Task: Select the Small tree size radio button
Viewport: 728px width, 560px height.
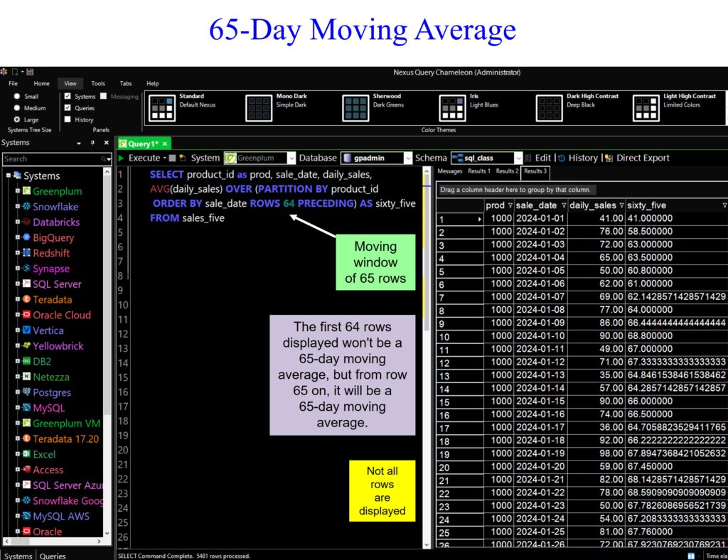Action: pyautogui.click(x=17, y=97)
